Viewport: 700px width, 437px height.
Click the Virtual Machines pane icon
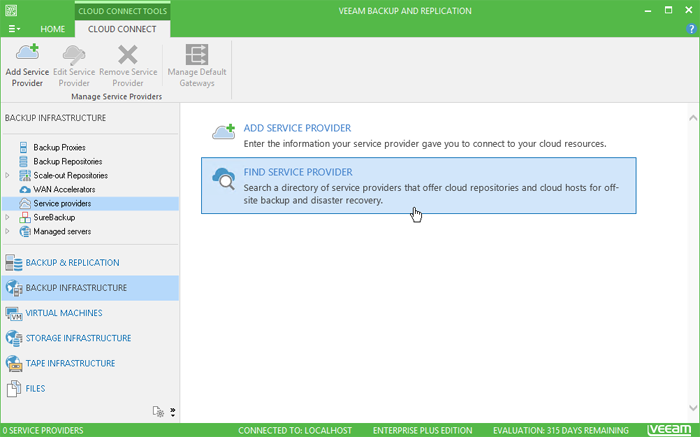point(13,313)
